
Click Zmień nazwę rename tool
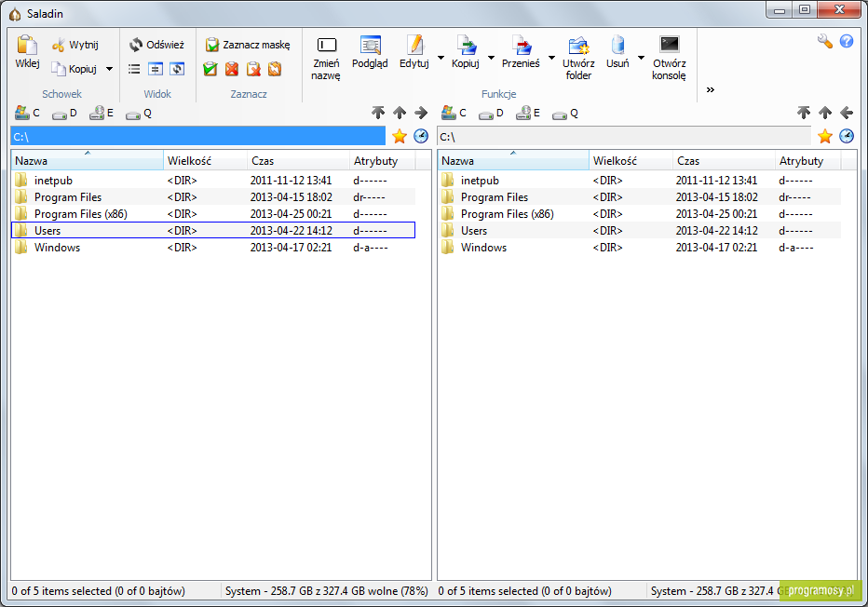pyautogui.click(x=326, y=58)
